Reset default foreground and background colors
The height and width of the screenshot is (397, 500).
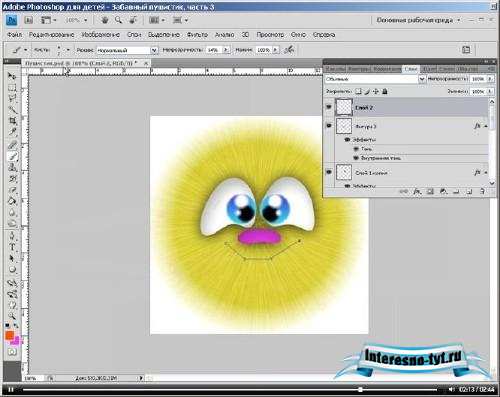click(8, 325)
